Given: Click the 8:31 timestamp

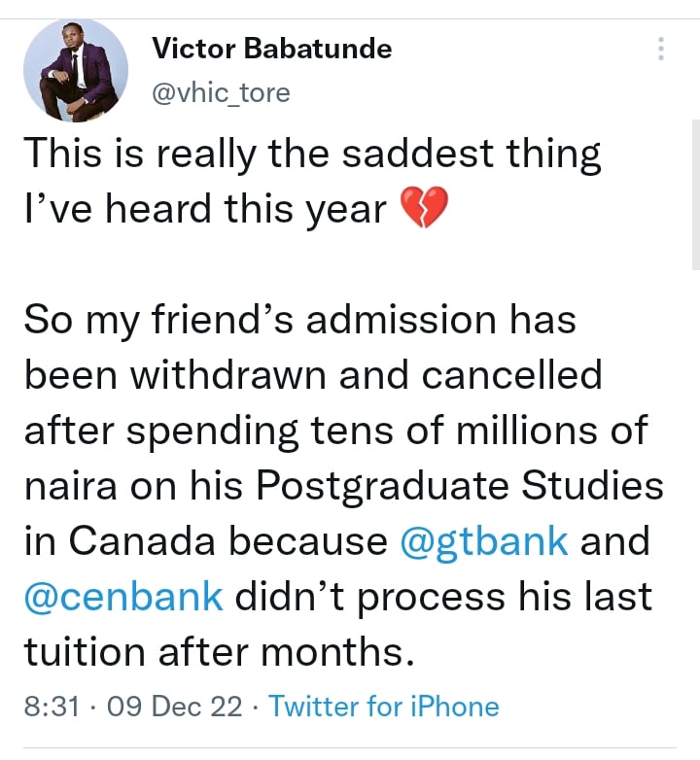Looking at the screenshot, I should [x=50, y=706].
